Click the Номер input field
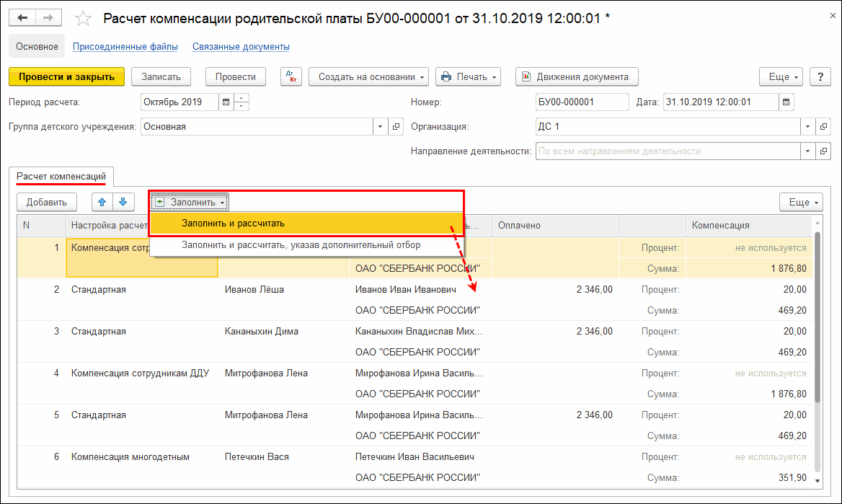Viewport: 842px width, 504px height. pos(582,102)
